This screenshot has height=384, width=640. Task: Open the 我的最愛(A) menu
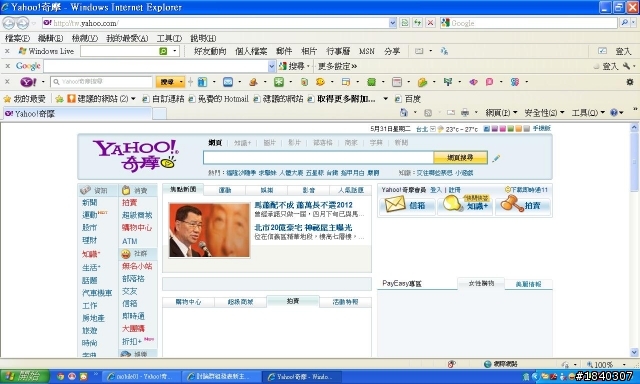click(127, 38)
